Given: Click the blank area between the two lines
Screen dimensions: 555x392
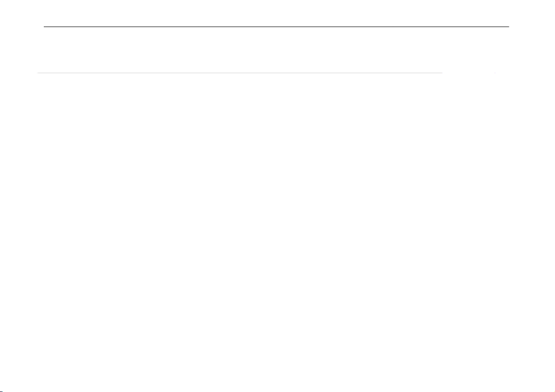Looking at the screenshot, I should pos(276,50).
